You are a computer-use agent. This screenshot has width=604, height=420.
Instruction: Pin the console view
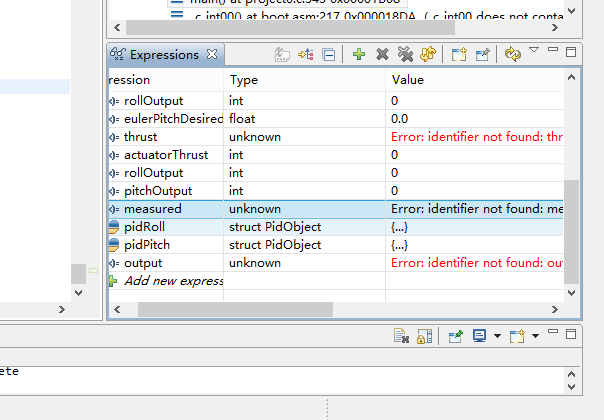[x=455, y=336]
